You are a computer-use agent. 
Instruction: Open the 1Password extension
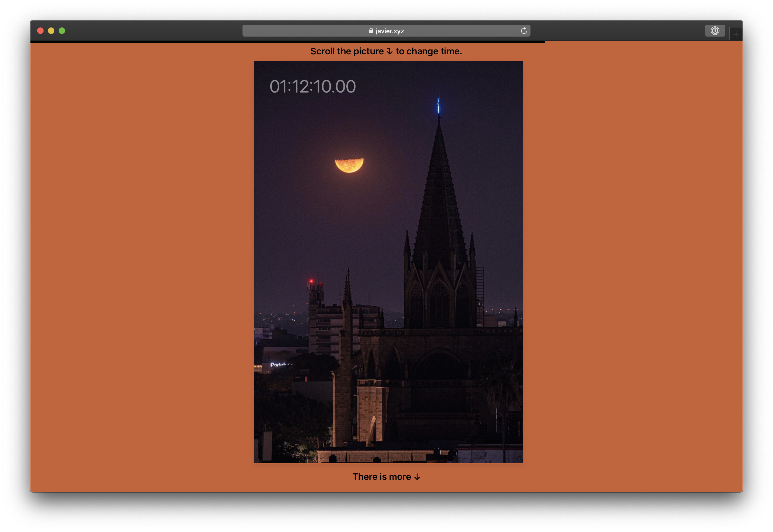(715, 31)
